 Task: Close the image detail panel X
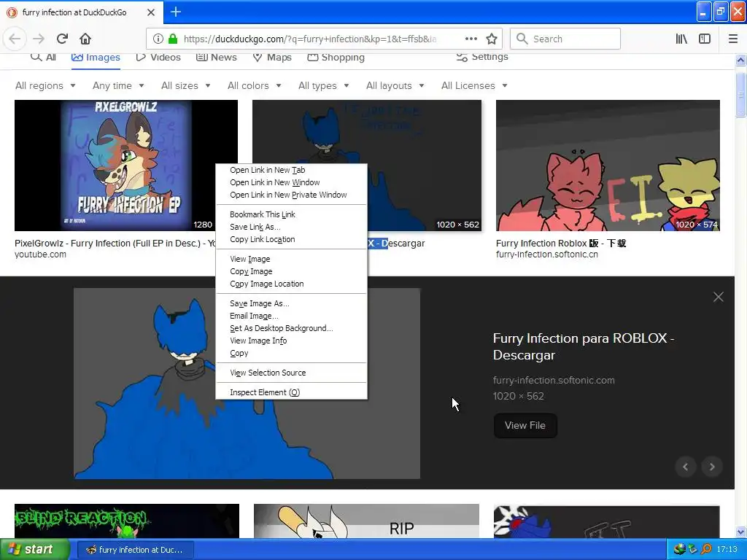(x=719, y=297)
